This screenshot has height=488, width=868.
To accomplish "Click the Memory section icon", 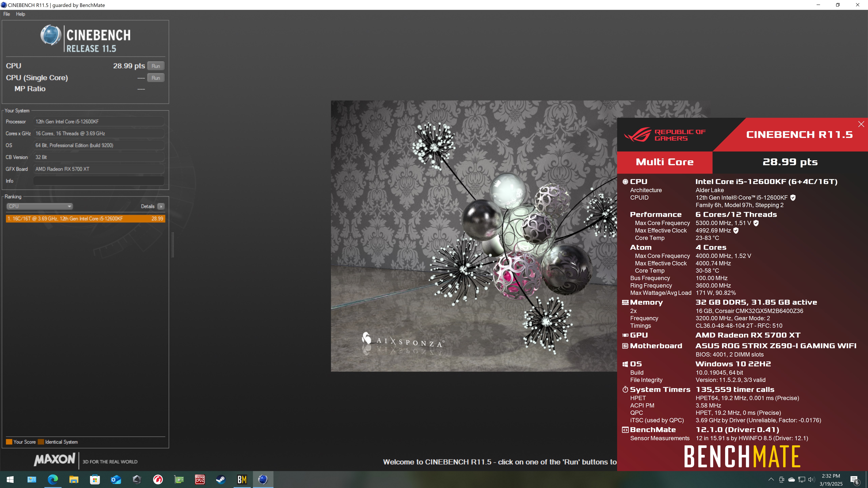I will (625, 302).
